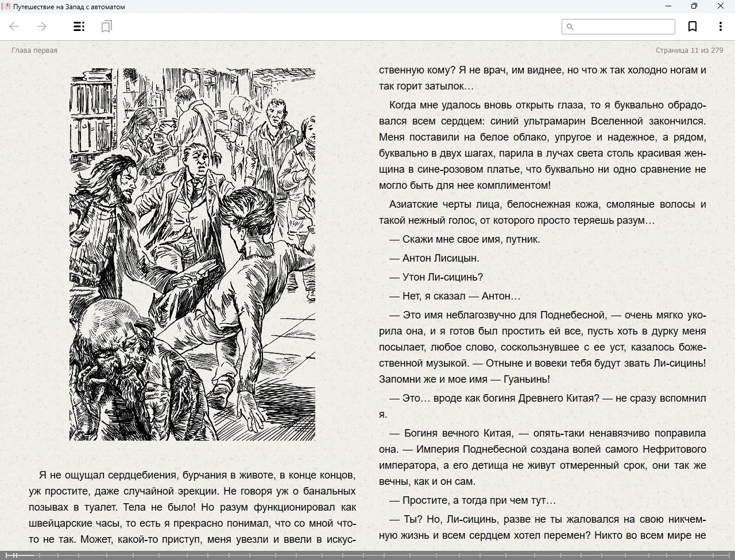This screenshot has width=735, height=560.
Task: Go forward using the right arrow
Action: click(42, 26)
